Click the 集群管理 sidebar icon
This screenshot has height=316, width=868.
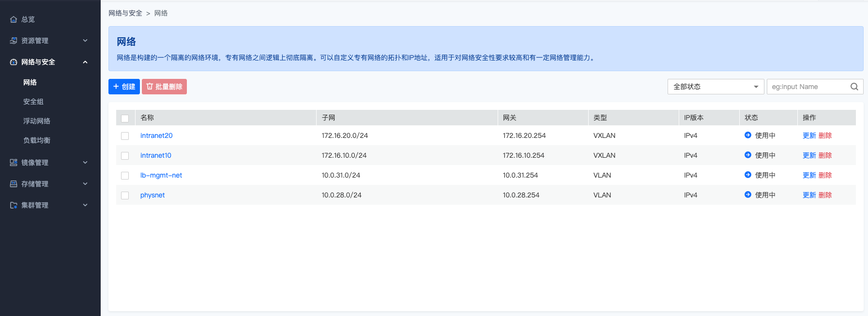coord(14,205)
